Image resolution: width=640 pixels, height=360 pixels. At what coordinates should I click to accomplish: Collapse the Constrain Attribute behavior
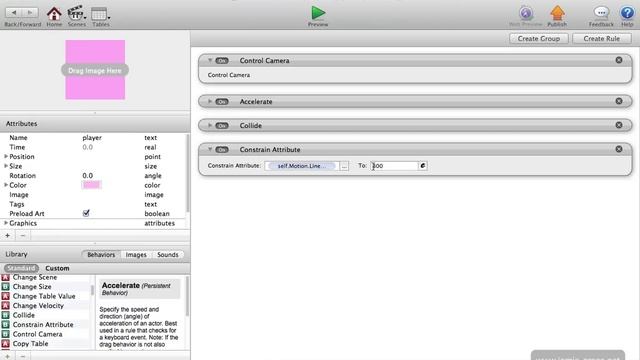point(210,149)
